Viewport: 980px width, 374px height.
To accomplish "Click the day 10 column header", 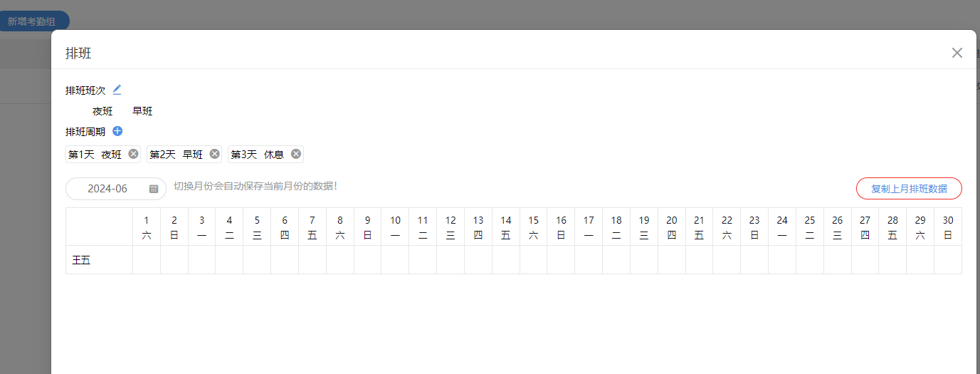I will (x=395, y=227).
